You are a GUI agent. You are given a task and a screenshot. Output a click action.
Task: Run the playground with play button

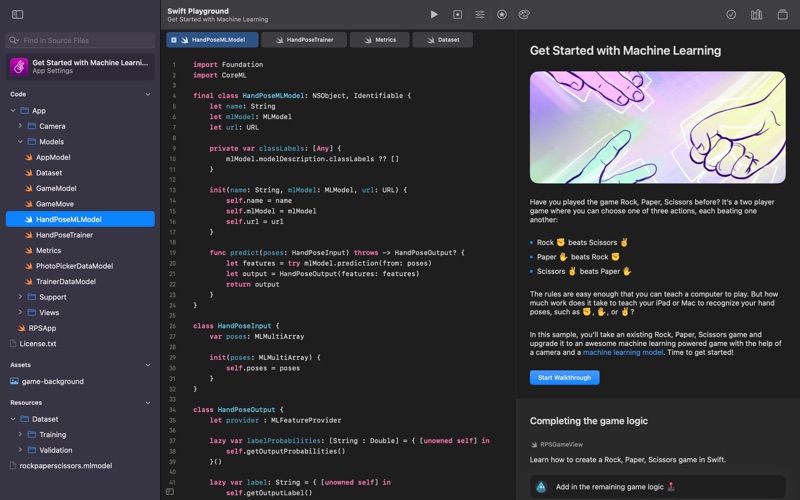[x=434, y=14]
